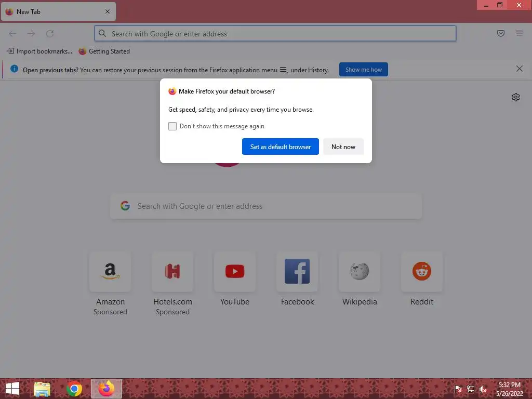Open the Windows Start menu

click(x=12, y=389)
